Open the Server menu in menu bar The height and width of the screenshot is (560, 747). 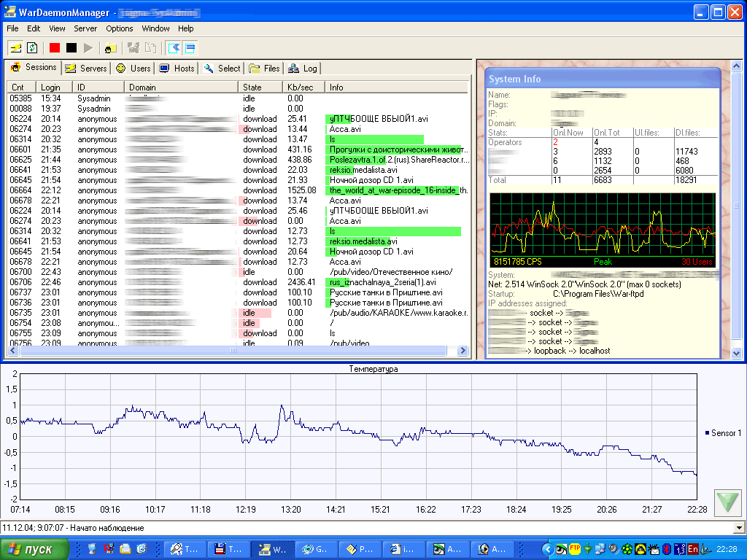(x=85, y=28)
